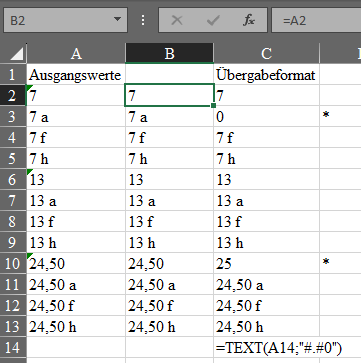
Task: Open the Name Box dropdown arrow
Action: tap(117, 20)
